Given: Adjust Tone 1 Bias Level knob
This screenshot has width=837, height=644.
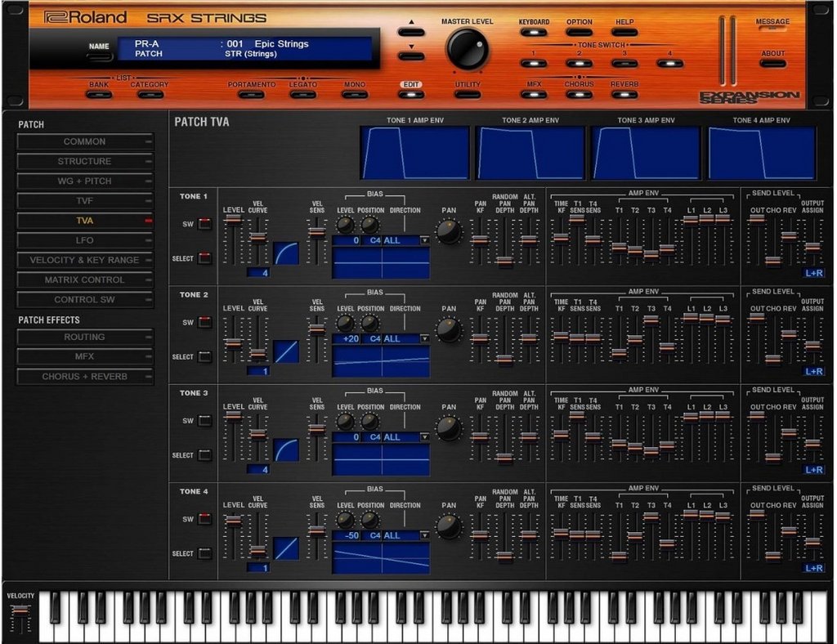Looking at the screenshot, I should pyautogui.click(x=346, y=225).
